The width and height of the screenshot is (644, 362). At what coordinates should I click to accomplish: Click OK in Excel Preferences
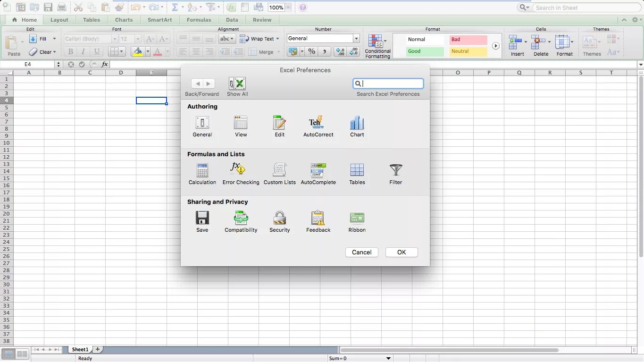tap(401, 252)
